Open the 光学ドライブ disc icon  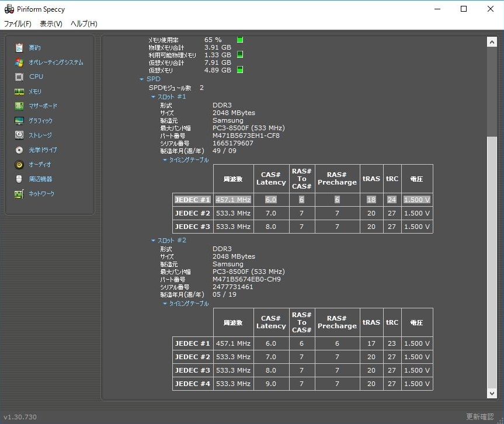click(x=19, y=150)
